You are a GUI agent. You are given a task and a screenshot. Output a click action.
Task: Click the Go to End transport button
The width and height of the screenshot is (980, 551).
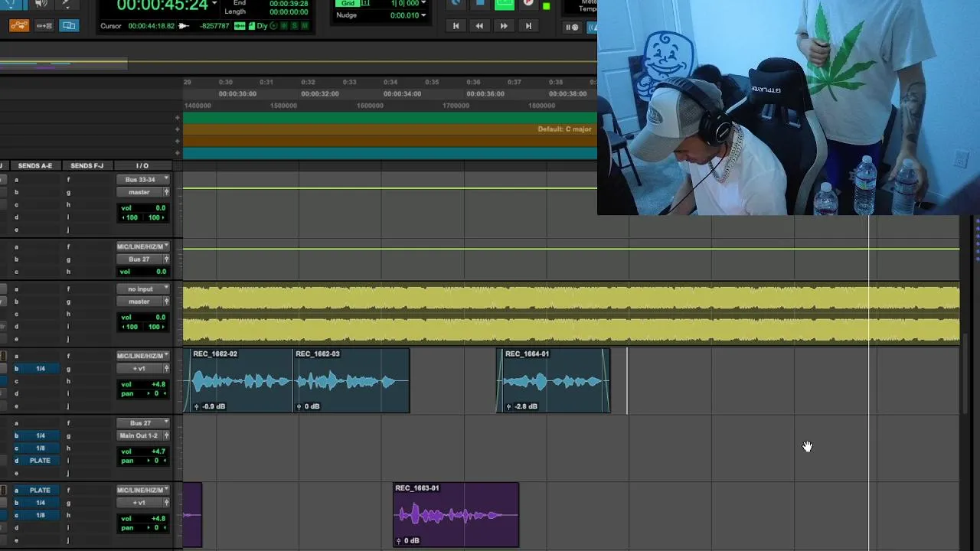click(x=528, y=26)
